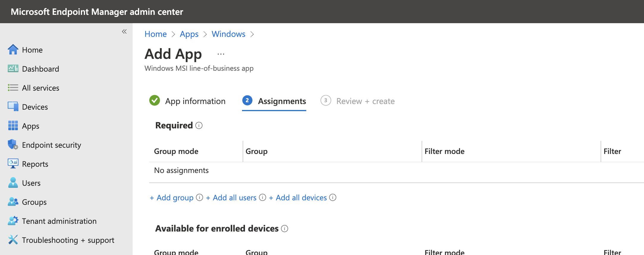The image size is (644, 255).
Task: Click the Apps breadcrumb link
Action: [x=189, y=34]
